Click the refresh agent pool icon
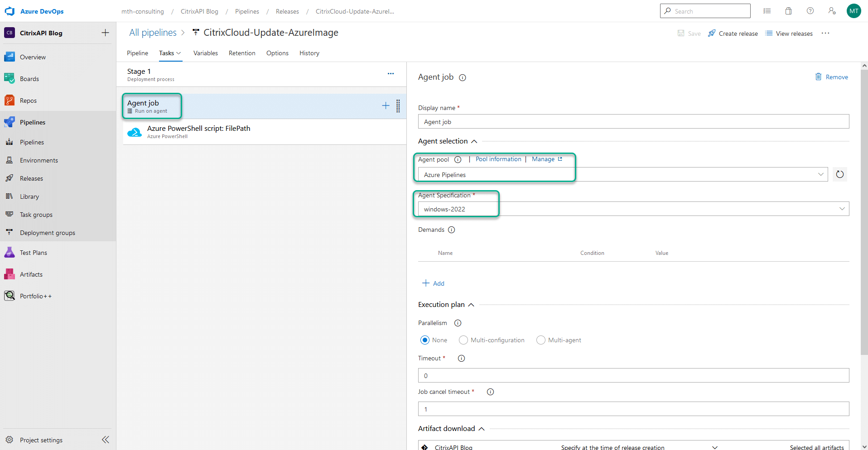The image size is (868, 450). 840,174
